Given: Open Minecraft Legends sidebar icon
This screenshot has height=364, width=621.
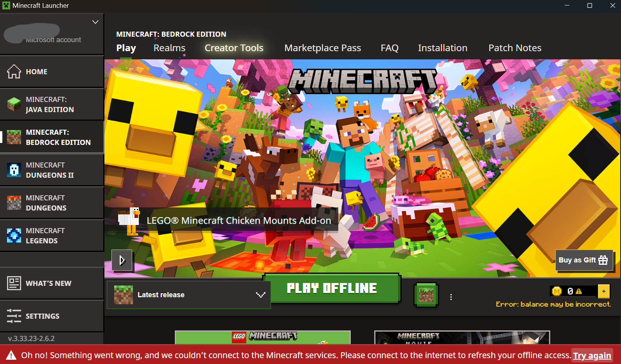Looking at the screenshot, I should point(14,236).
